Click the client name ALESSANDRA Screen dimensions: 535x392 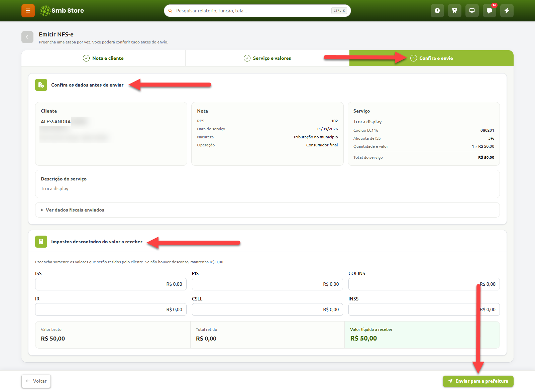[56, 122]
